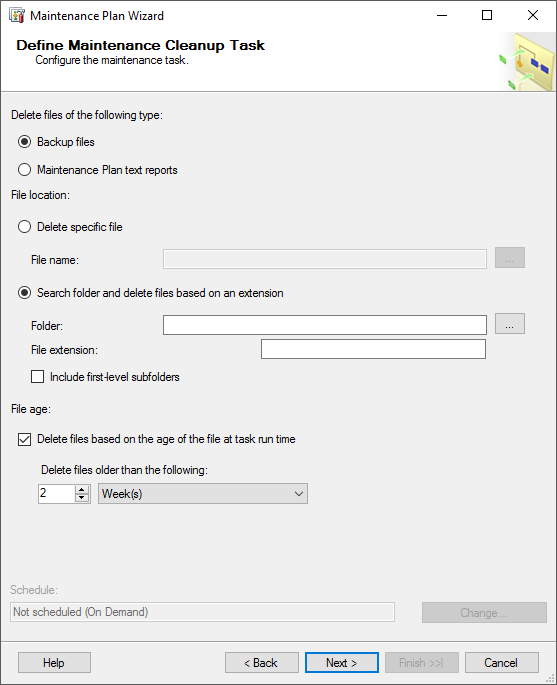Choose Maintenance Plan text reports option
Image resolution: width=557 pixels, height=685 pixels.
click(24, 170)
